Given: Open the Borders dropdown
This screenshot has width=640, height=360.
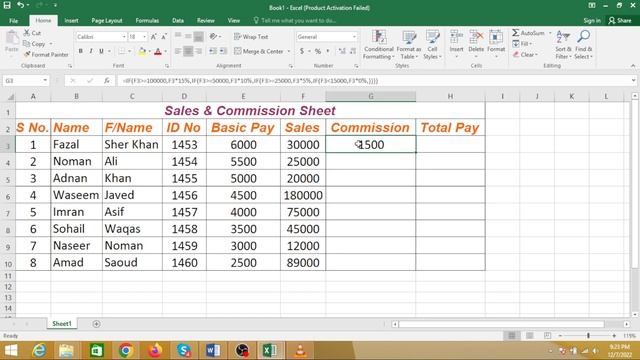Looking at the screenshot, I should (x=129, y=51).
